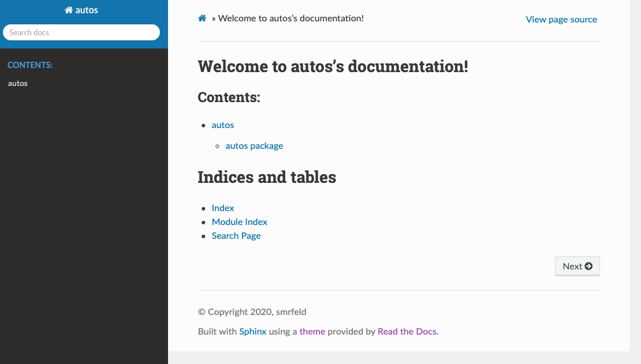Viewport: 641px width, 364px height.
Task: Click the CONTENTS: caption in the sidebar
Action: tap(30, 65)
